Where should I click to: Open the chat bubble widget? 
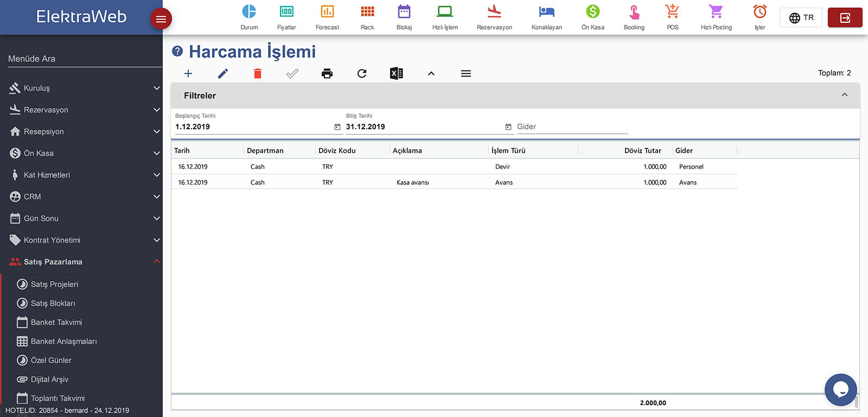[841, 390]
